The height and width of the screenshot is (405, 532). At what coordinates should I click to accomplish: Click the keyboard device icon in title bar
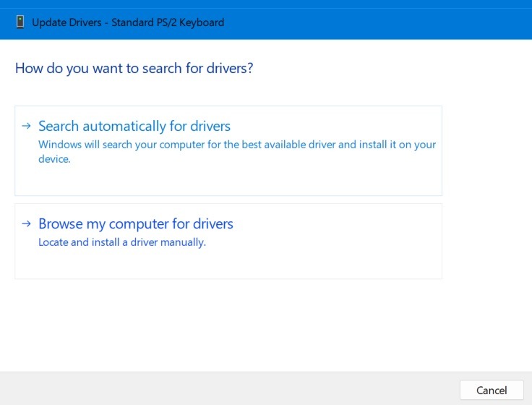click(x=20, y=22)
